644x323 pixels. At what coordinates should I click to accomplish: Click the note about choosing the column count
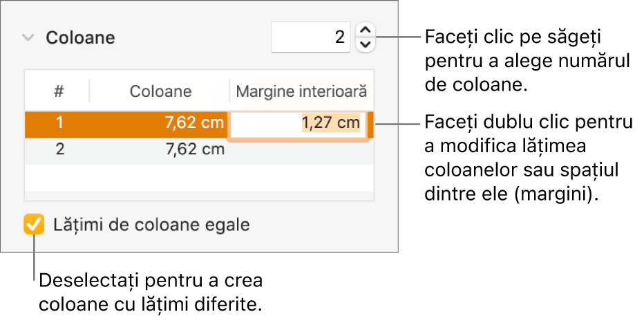coord(527,59)
